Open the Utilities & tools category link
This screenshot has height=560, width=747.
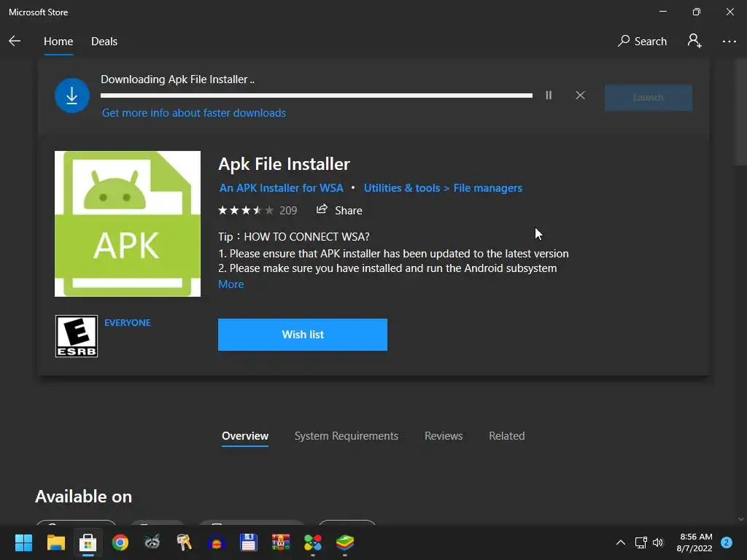[x=402, y=188]
